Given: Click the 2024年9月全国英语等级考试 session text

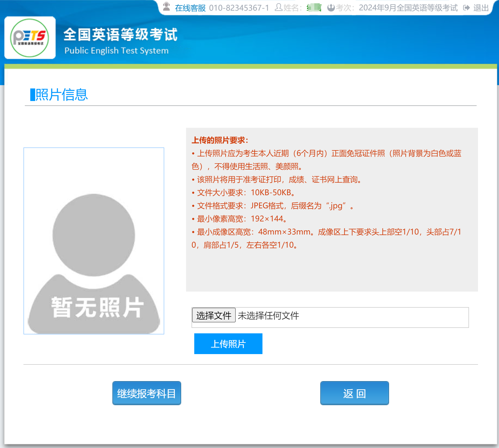Looking at the screenshot, I should [408, 8].
